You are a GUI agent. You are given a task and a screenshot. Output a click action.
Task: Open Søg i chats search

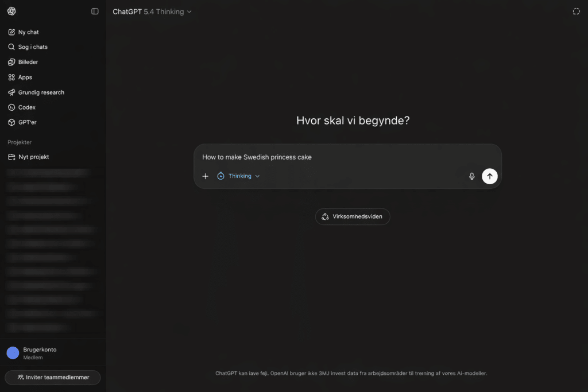coord(30,46)
